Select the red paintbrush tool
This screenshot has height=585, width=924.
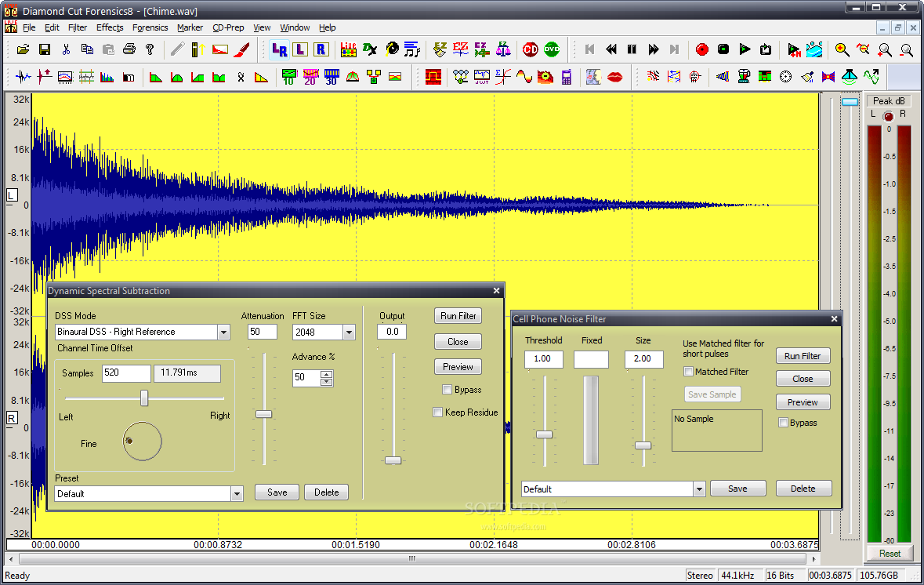(241, 50)
